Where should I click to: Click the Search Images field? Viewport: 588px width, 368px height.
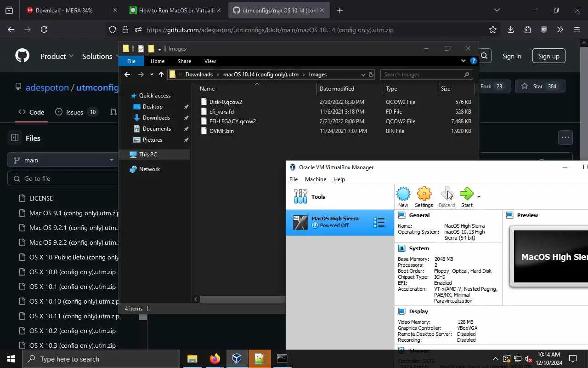(x=426, y=75)
